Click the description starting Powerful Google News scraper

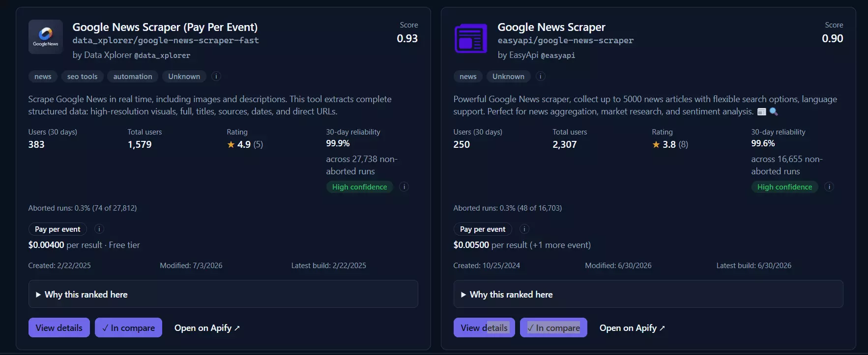[645, 105]
